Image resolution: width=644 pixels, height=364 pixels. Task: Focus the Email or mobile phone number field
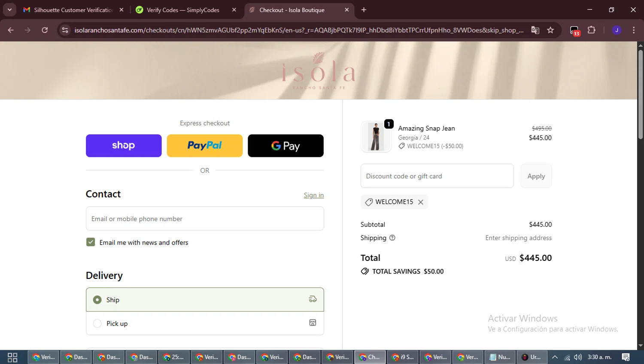[205, 219]
